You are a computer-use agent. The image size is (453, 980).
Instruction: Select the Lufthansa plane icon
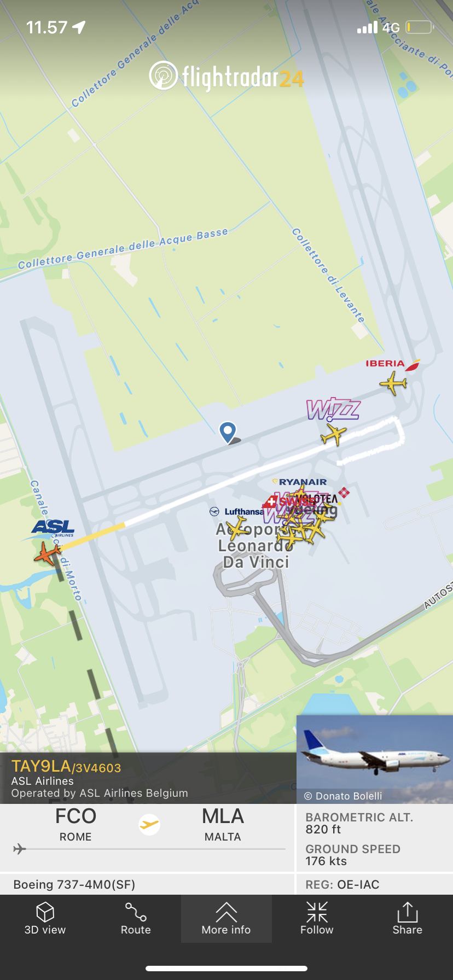tap(237, 528)
